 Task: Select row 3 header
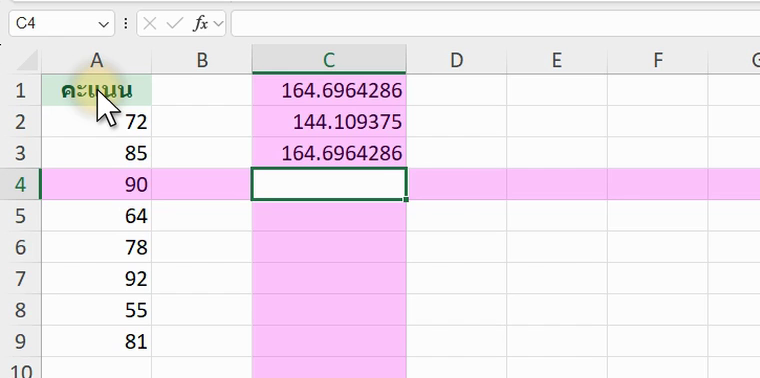(x=20, y=153)
